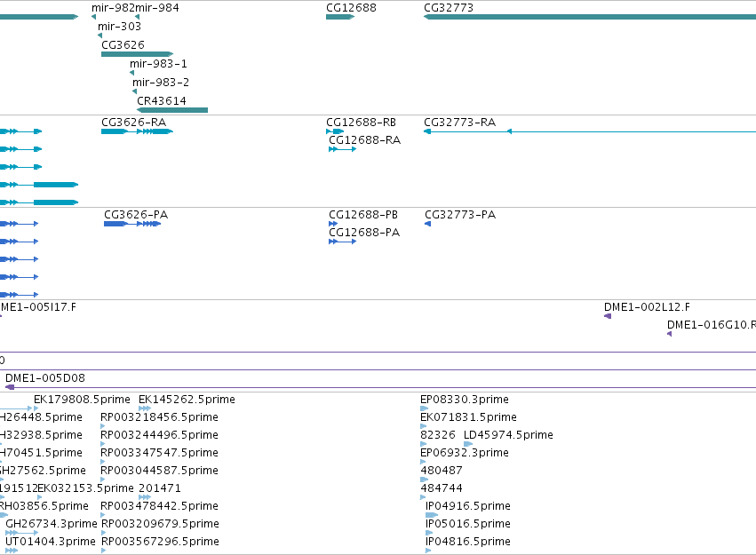756x555 pixels.
Task: Select the mir-983-1 label
Action: [x=158, y=64]
